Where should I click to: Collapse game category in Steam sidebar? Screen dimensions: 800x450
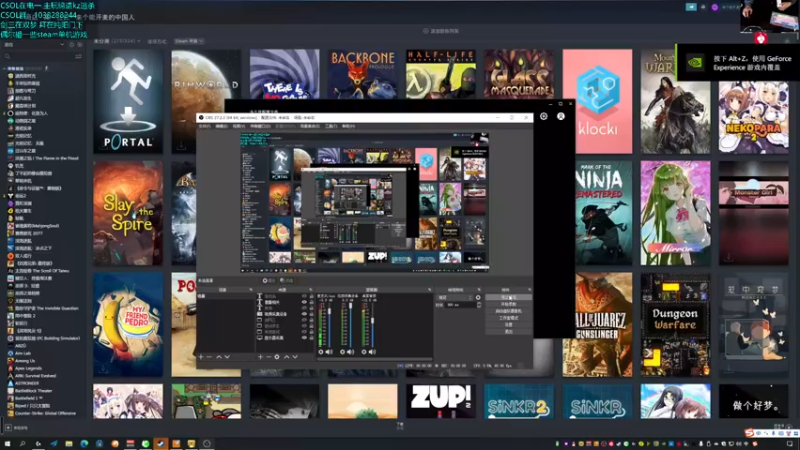click(x=5, y=68)
